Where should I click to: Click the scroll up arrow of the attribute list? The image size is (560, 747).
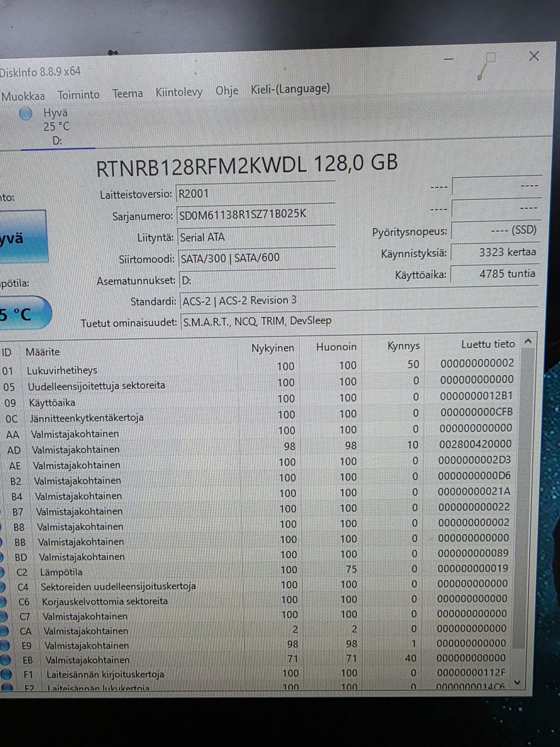527,341
